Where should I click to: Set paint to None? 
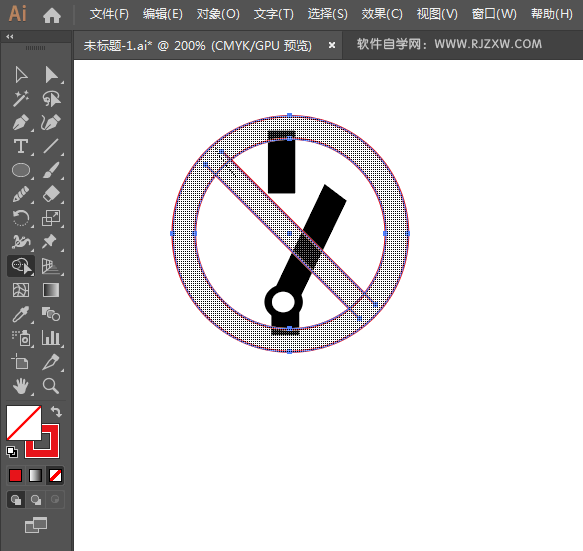pos(55,476)
